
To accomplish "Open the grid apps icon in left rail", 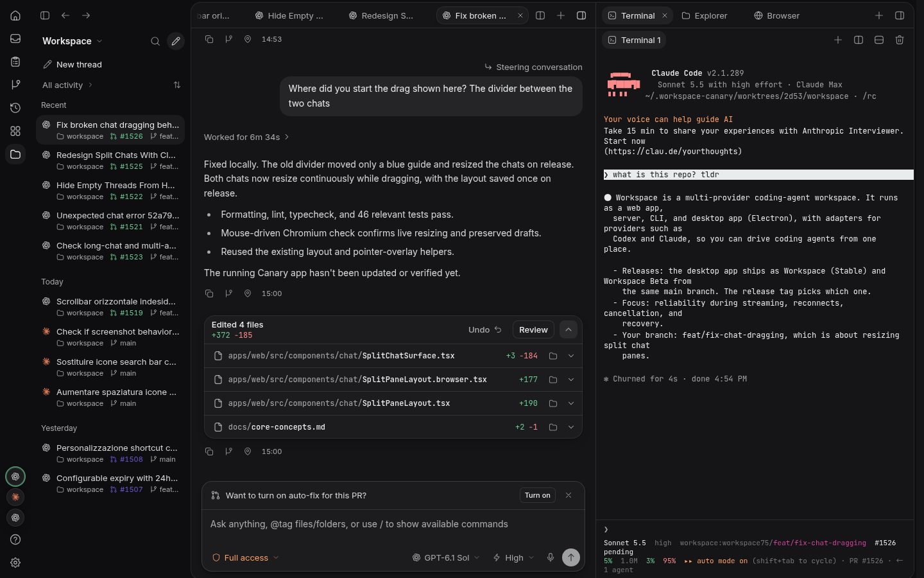I will click(15, 131).
